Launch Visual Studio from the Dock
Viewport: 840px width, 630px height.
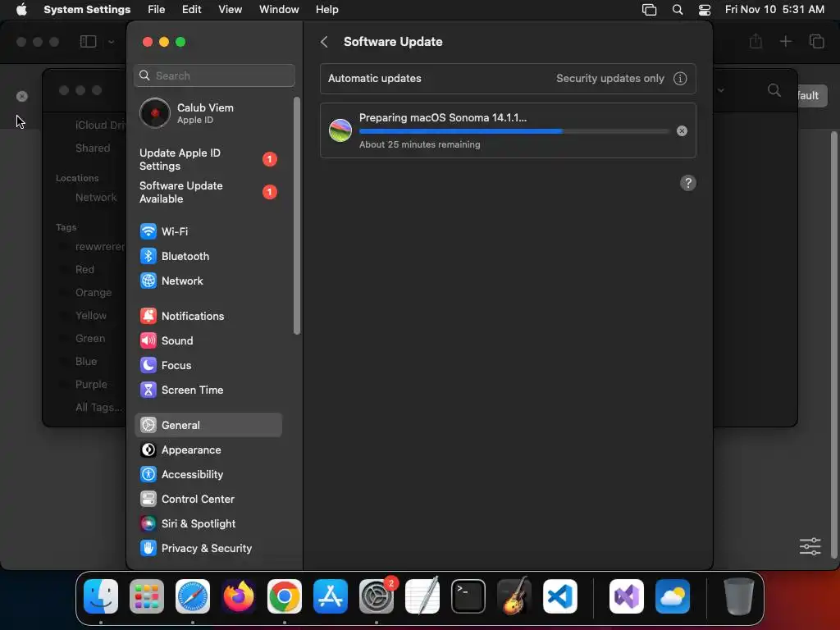[626, 596]
